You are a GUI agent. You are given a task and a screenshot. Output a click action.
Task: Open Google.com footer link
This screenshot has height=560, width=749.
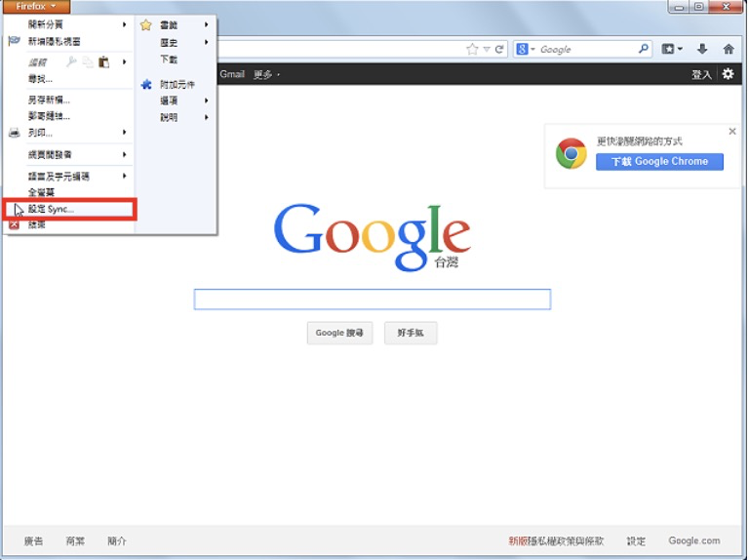click(x=694, y=540)
